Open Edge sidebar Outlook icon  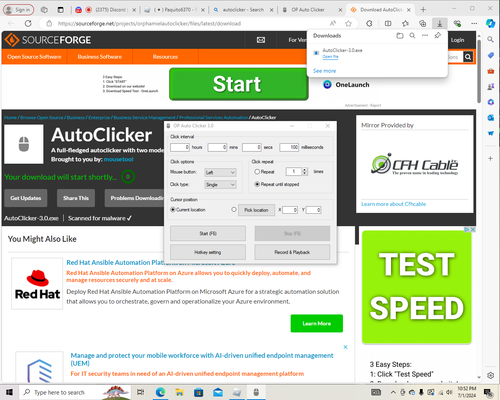(490, 117)
